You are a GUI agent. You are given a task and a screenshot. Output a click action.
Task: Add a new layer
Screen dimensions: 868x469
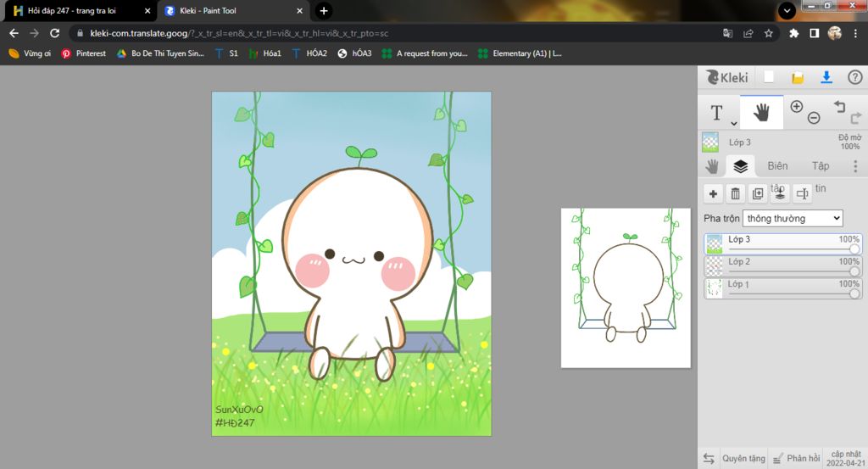(x=713, y=193)
